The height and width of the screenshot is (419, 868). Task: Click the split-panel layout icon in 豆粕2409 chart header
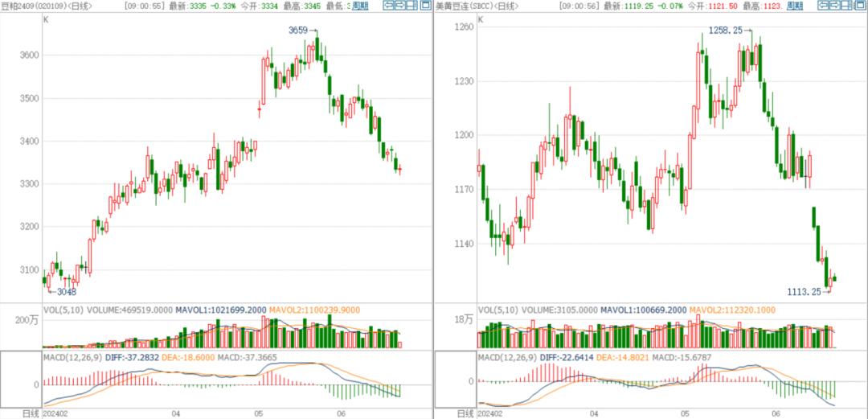(x=411, y=6)
